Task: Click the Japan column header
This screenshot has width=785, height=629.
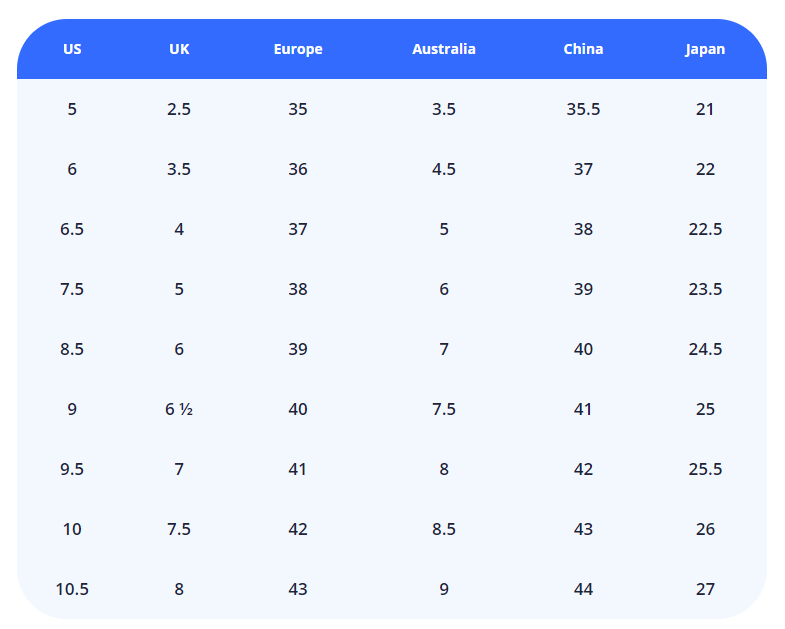Action: 705,49
